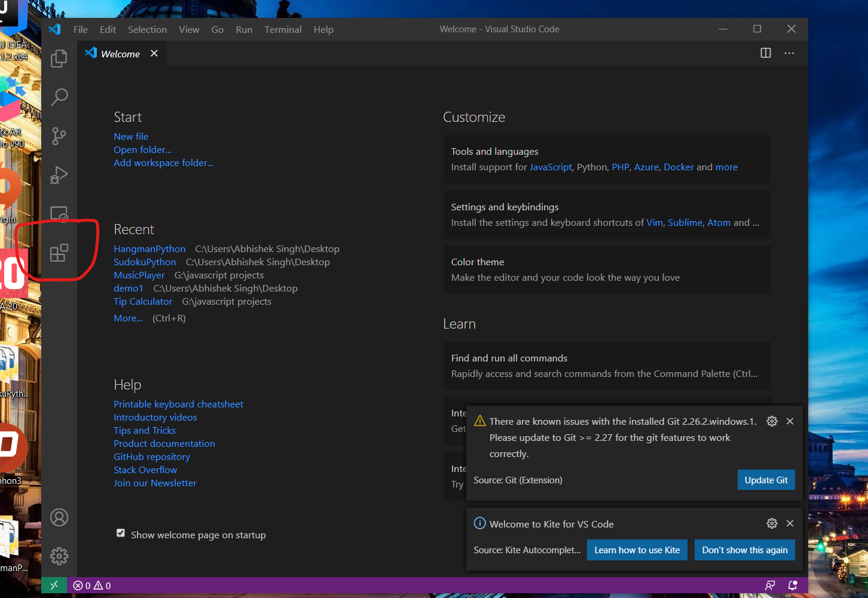
Task: Click the More... recent link
Action: [x=128, y=318]
